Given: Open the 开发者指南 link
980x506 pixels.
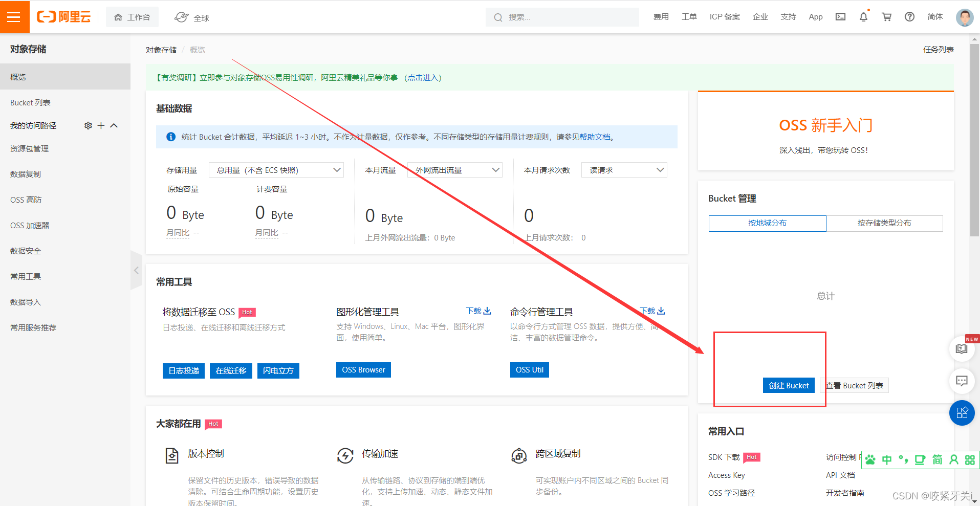Looking at the screenshot, I should pyautogui.click(x=845, y=493).
